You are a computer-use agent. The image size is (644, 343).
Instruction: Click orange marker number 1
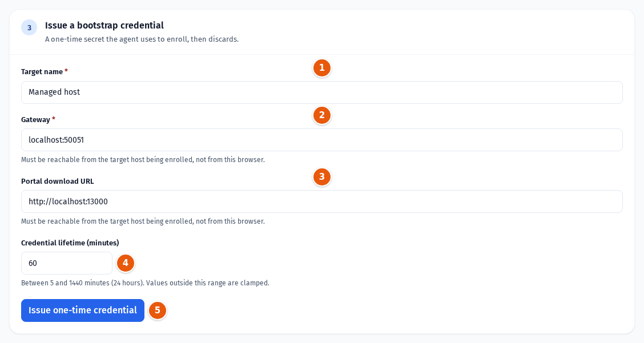tap(322, 68)
